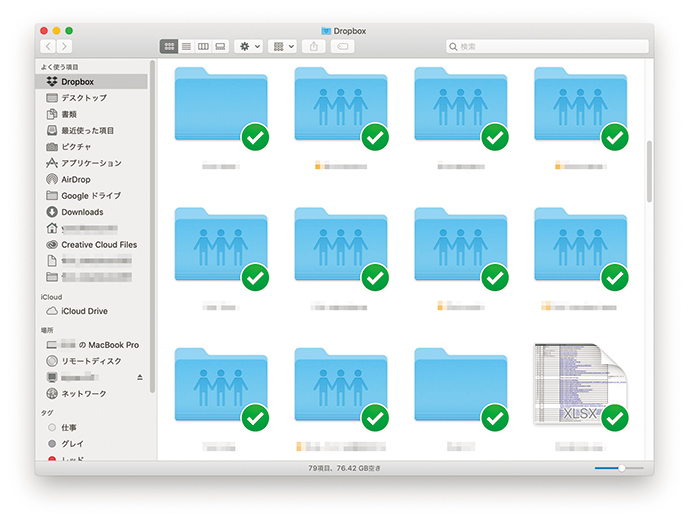Open Google ドライブ in the sidebar
689x522 pixels.
tap(90, 196)
